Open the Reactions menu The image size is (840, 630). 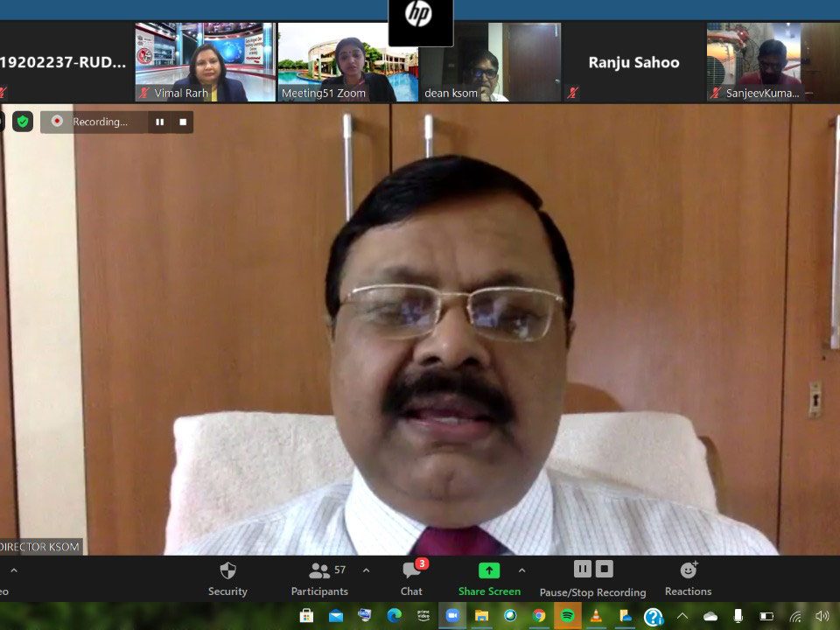click(688, 579)
